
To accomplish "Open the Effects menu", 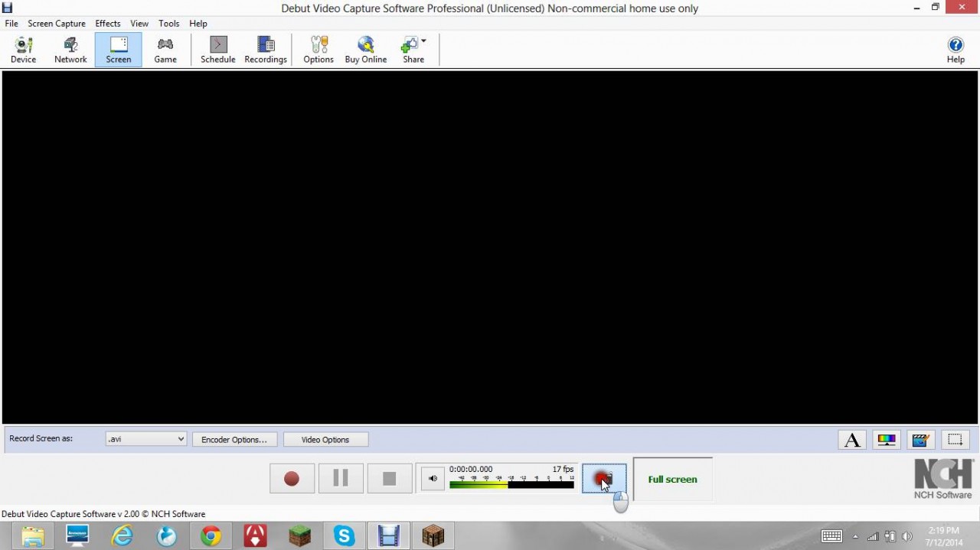I will (108, 24).
